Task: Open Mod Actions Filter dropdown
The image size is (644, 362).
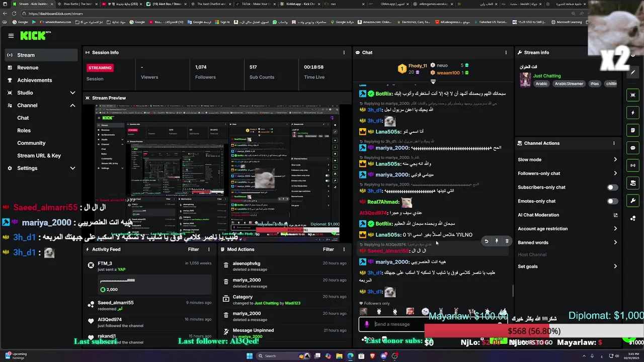Action: [329, 249]
